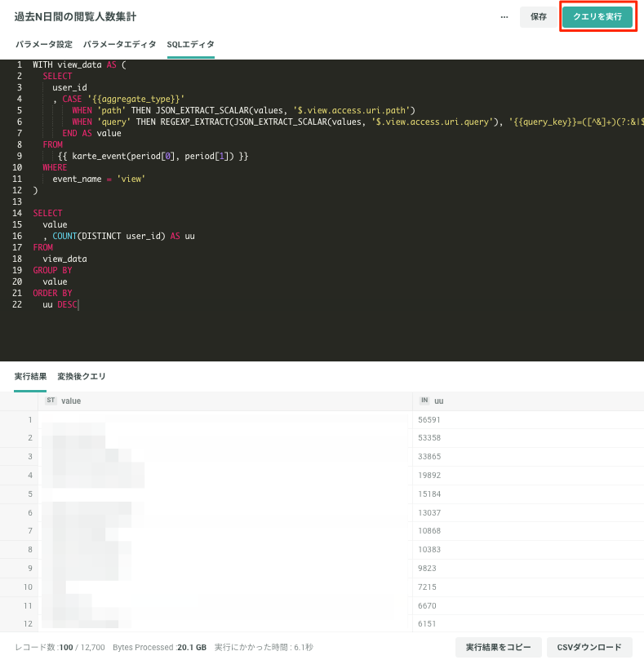The height and width of the screenshot is (660, 644).
Task: Select the cell with value 33865
Action: [528, 457]
